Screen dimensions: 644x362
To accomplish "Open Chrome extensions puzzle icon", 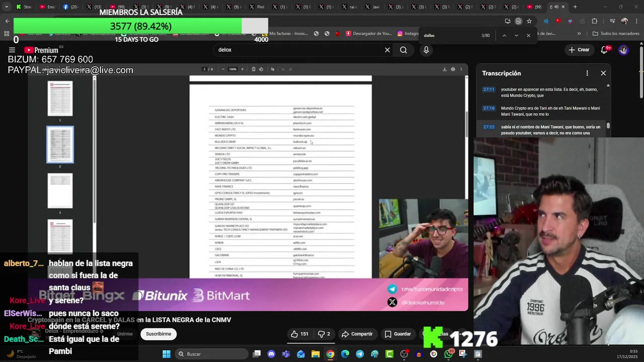I will point(595,21).
